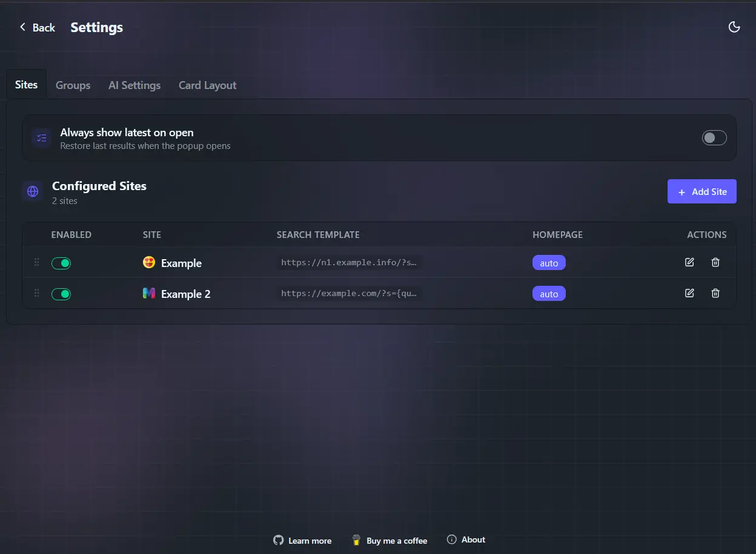Click the site name Example 2
Viewport: 756px width, 554px height.
point(185,294)
